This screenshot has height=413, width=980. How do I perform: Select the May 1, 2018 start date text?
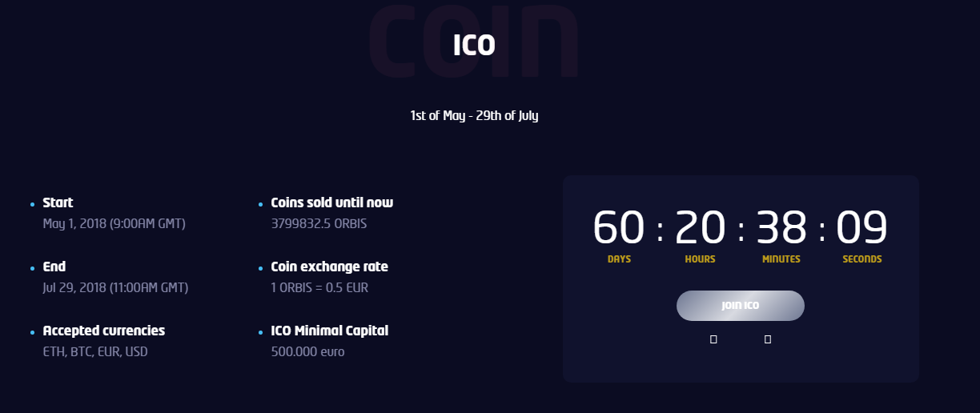point(114,223)
